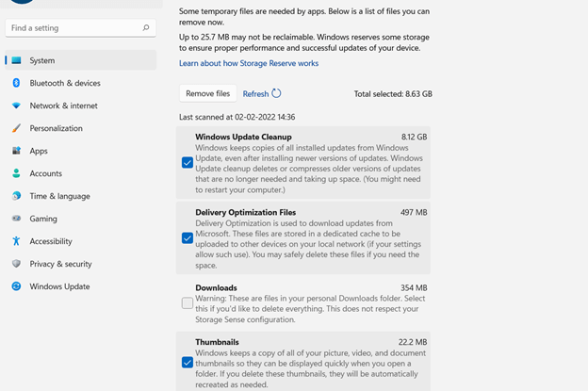Image resolution: width=588 pixels, height=391 pixels.
Task: Focus the Find a setting search box
Action: (x=73, y=28)
